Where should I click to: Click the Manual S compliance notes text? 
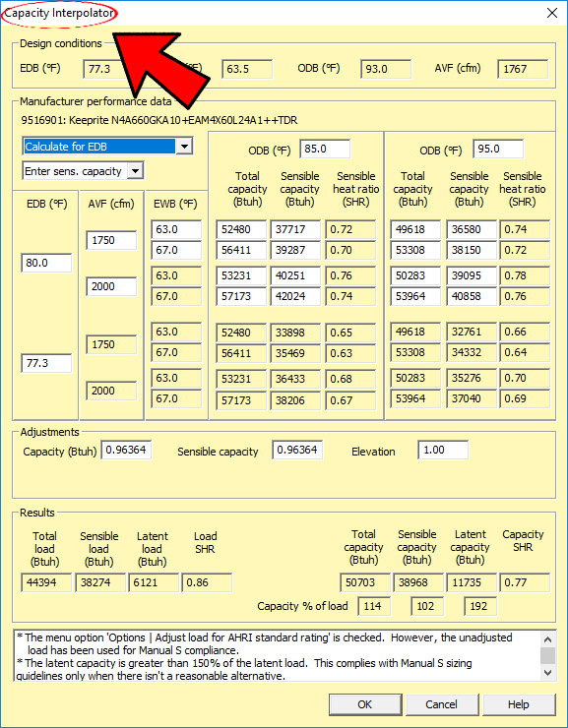click(278, 656)
